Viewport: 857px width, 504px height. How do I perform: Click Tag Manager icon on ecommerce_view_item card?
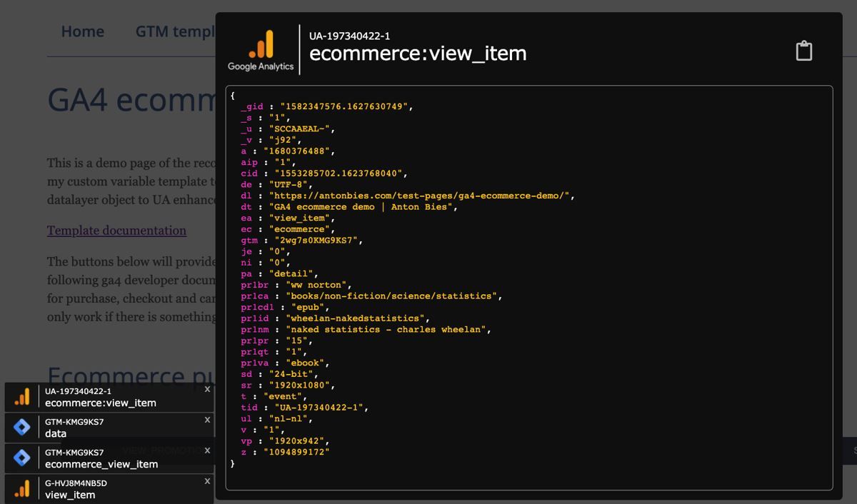pyautogui.click(x=22, y=458)
